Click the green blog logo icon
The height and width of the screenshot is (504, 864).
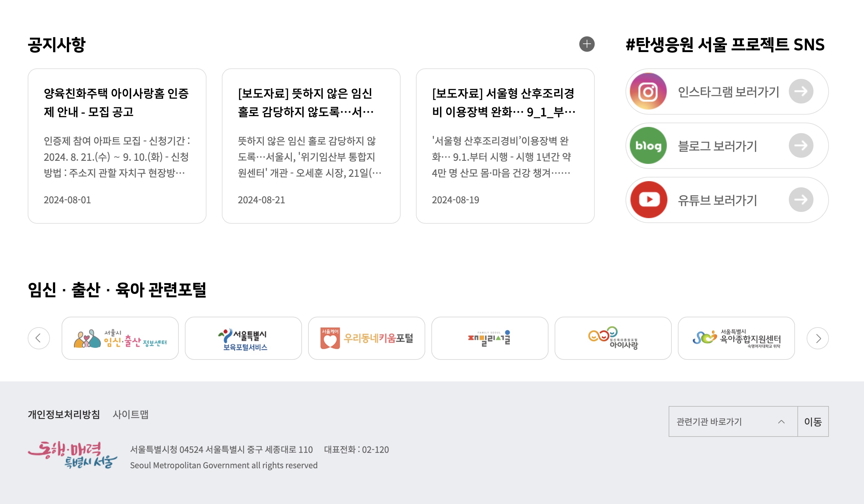coord(648,146)
